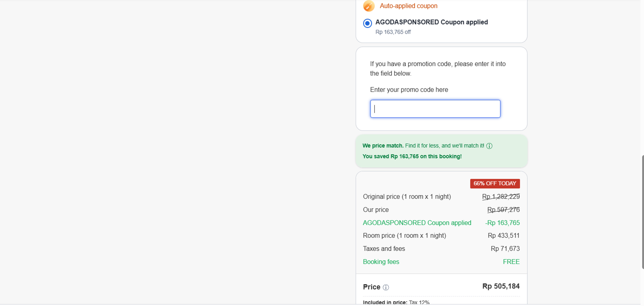Viewport: 644px width, 306px height.
Task: Click "Room price (1 room x 1 night)" label
Action: [404, 236]
